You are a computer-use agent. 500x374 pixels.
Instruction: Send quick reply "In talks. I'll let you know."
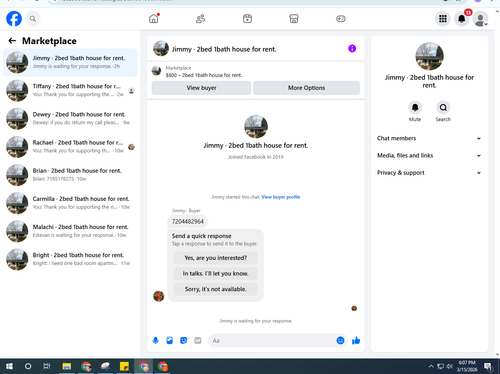(216, 274)
